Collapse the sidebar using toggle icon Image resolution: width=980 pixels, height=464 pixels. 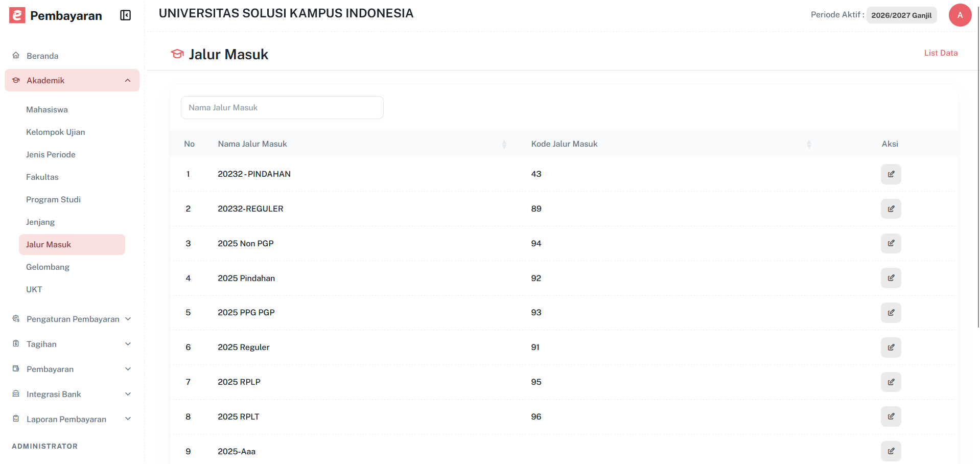coord(125,15)
